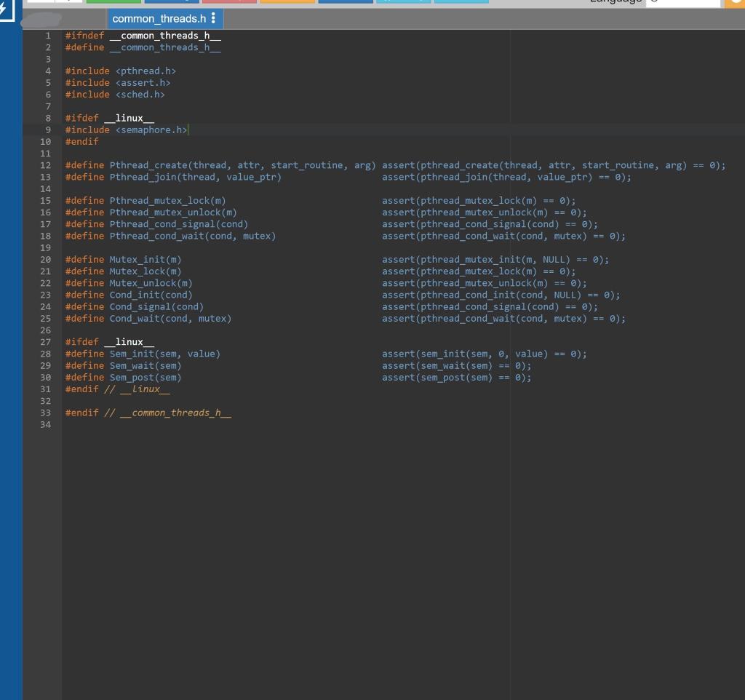The height and width of the screenshot is (700, 745).
Task: Click on the <semaphore.h> include text
Action: point(151,130)
